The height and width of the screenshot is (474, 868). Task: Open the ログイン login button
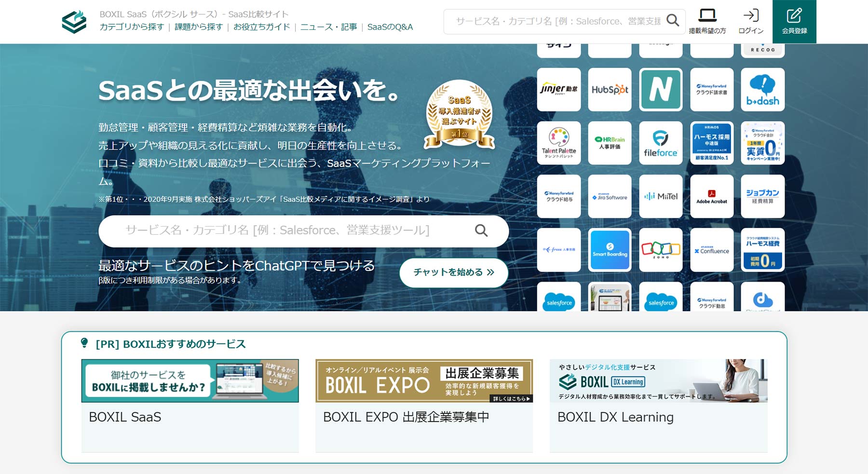pos(751,22)
